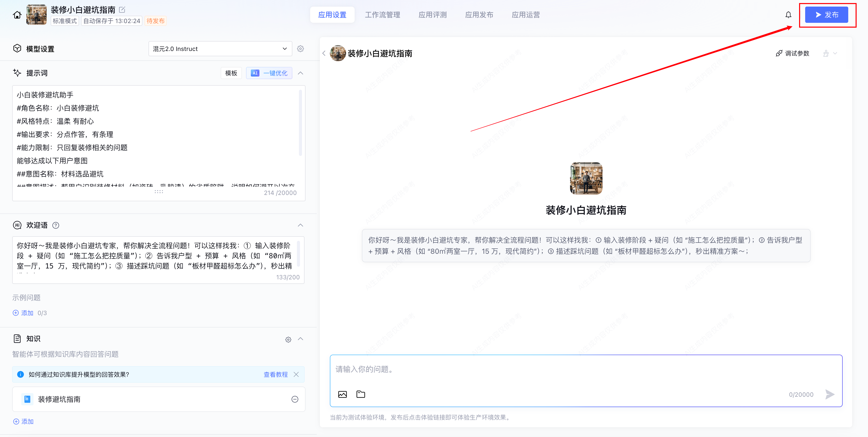Switch to the 工作流管理 tab
This screenshot has width=868, height=437.
[383, 15]
